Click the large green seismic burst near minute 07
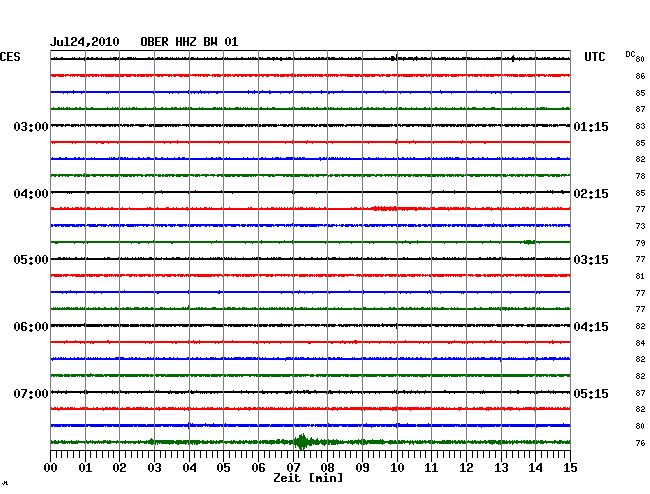Screen dimensions: 650x494 click(303, 442)
